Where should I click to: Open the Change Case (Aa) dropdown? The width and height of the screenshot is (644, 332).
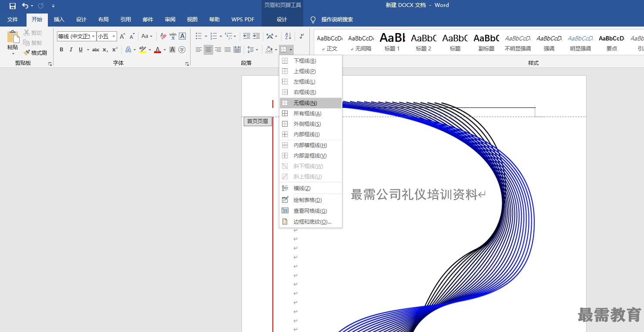coord(147,36)
